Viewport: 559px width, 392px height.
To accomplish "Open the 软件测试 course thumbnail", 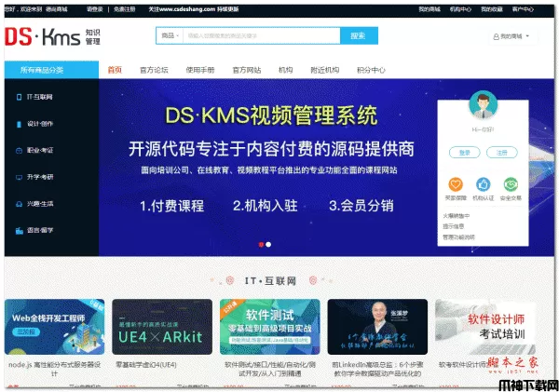I will [270, 327].
